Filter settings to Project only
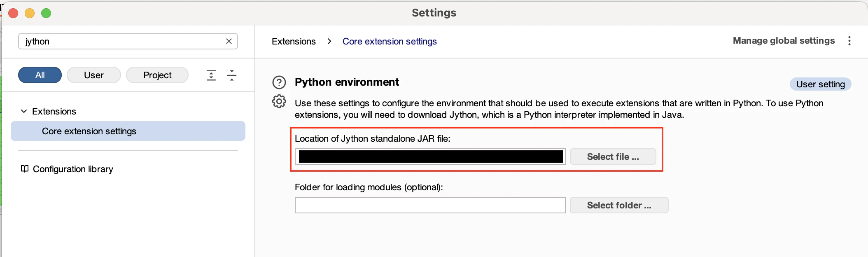The image size is (868, 257). [x=157, y=75]
